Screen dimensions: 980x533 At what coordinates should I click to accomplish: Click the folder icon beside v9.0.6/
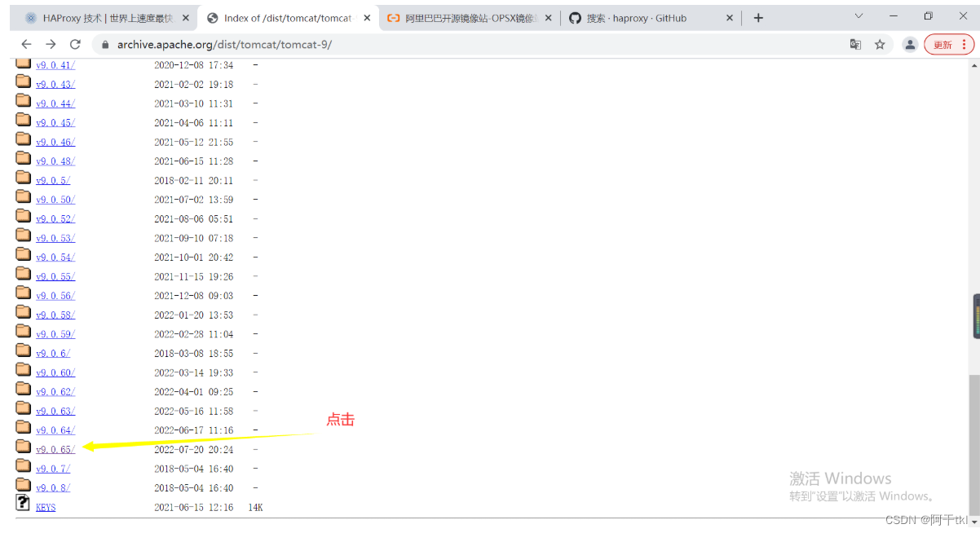(x=23, y=350)
